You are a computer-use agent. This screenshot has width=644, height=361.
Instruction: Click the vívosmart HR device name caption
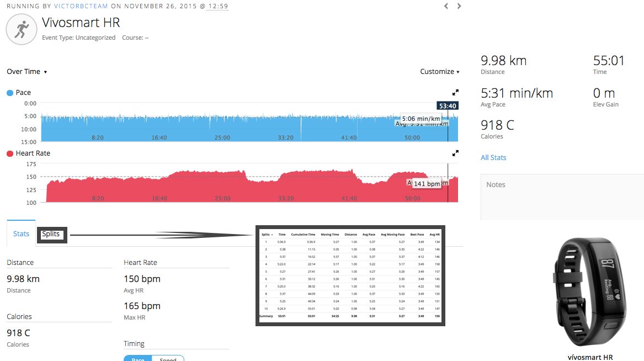click(x=590, y=357)
